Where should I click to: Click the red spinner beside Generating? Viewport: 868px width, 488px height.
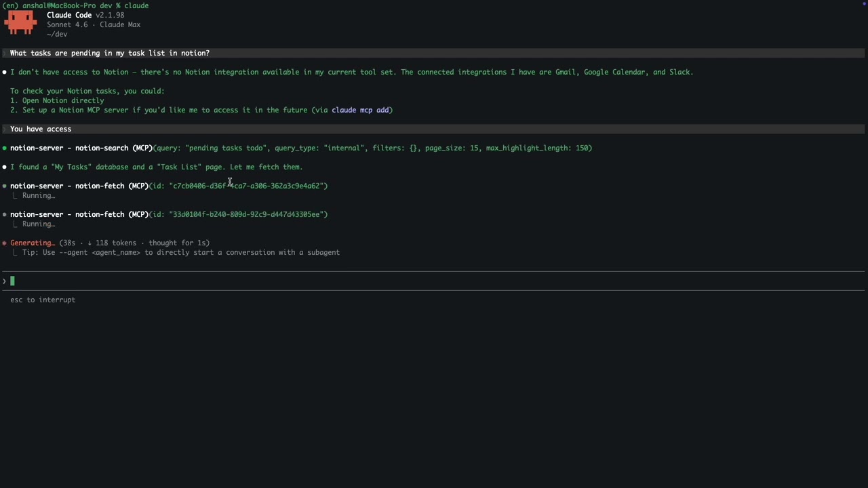[x=5, y=243]
